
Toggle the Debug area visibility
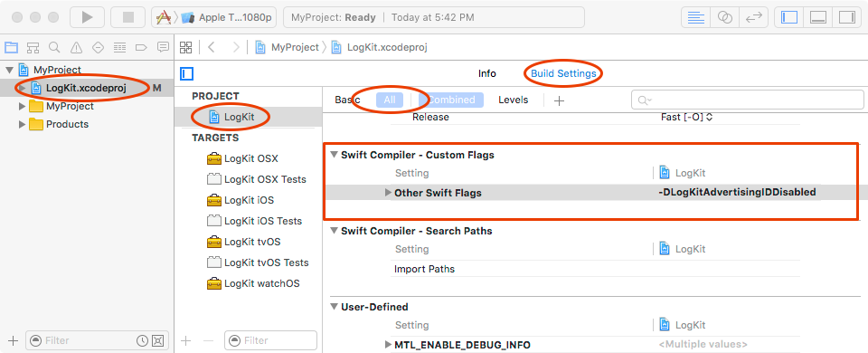(x=818, y=17)
